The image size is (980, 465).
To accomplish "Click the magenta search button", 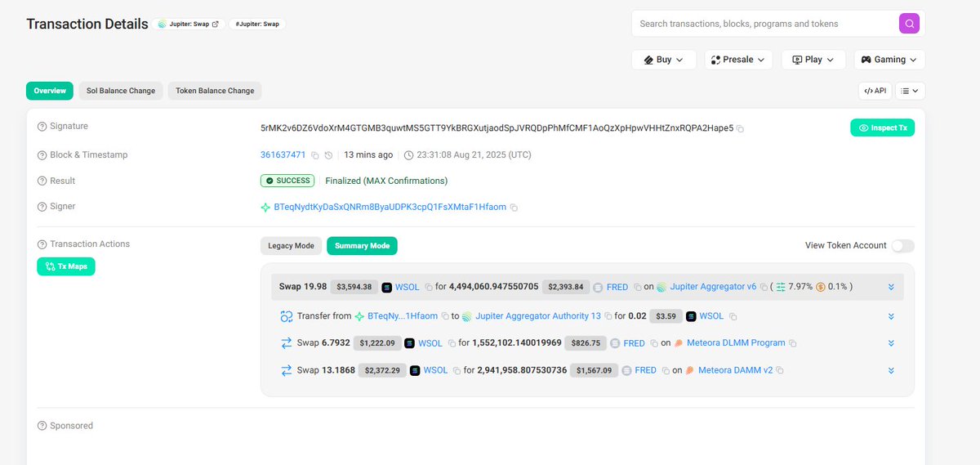I will coord(909,24).
